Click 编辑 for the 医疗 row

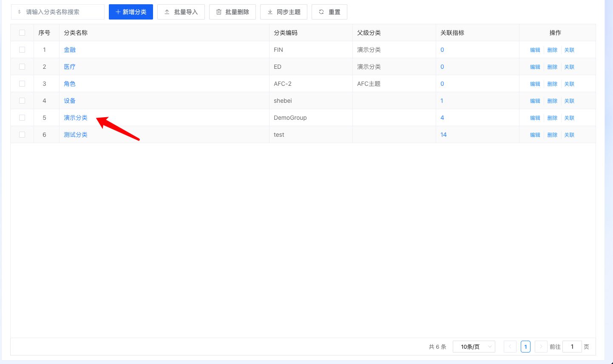coord(535,67)
